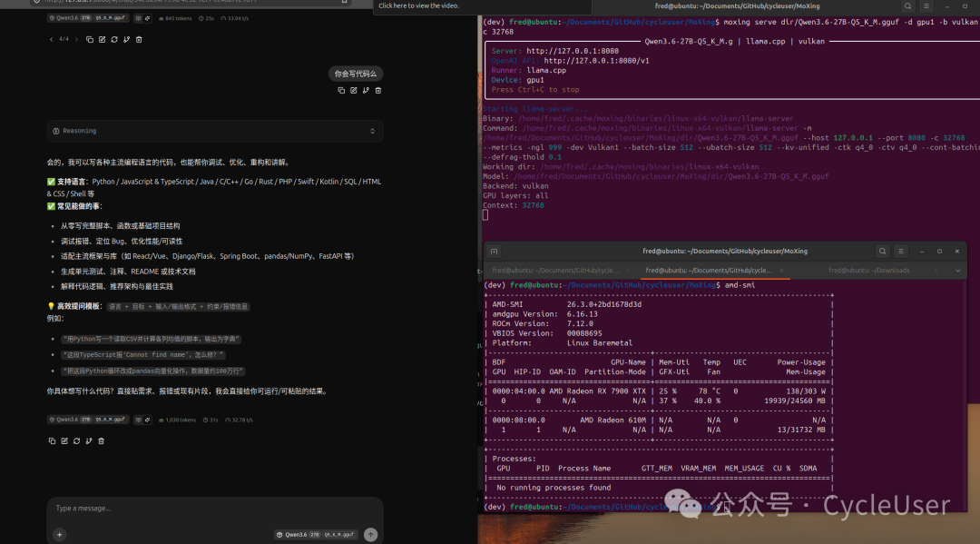Click the 138/303 W power usage value
The height and width of the screenshot is (544, 980).
pos(807,391)
